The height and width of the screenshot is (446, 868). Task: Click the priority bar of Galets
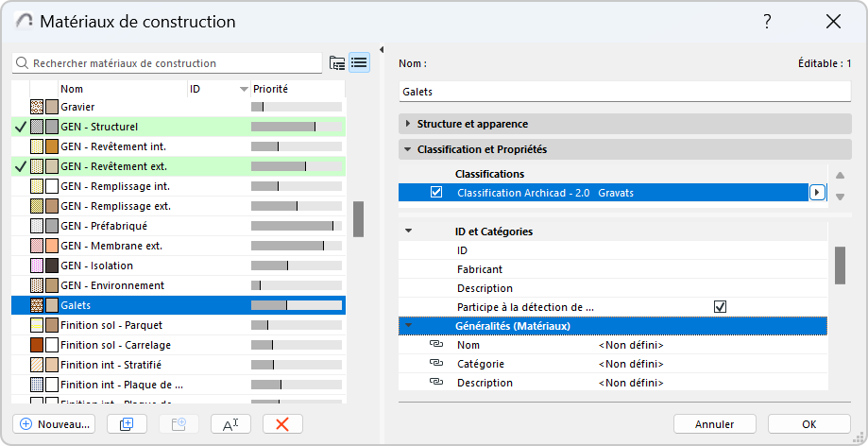(x=296, y=305)
